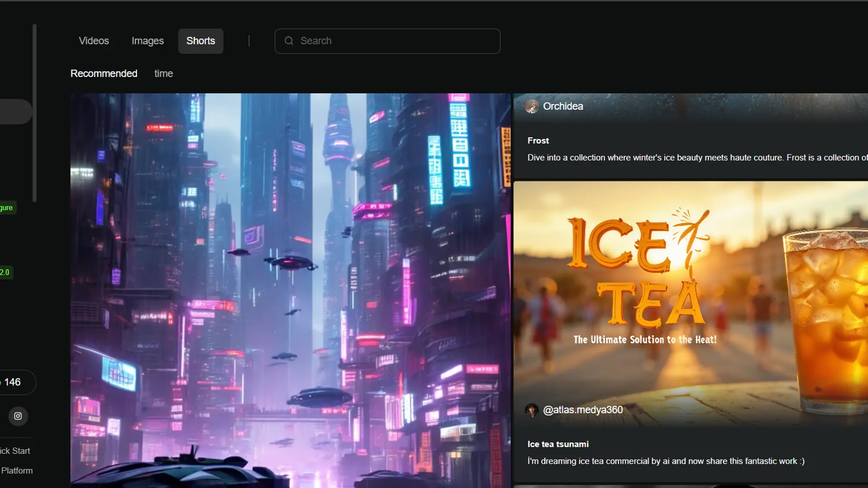Open the @atlas.medya360 profile avatar

(532, 410)
